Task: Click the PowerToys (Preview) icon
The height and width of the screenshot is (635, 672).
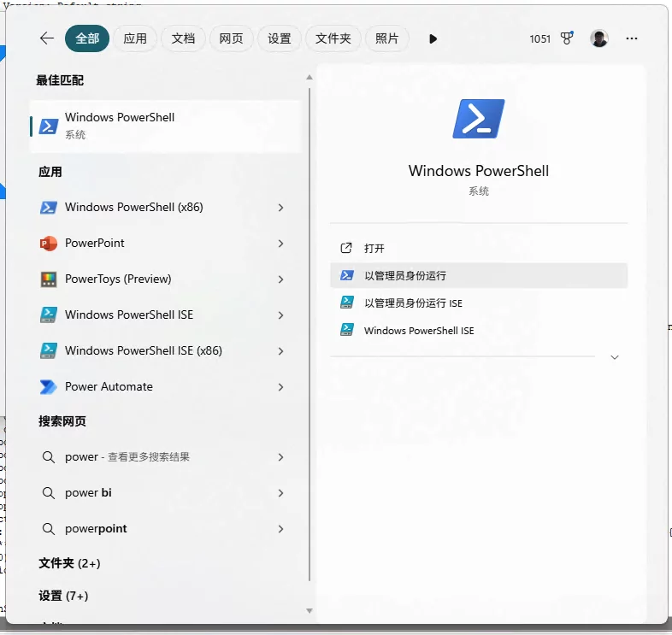Action: [49, 279]
